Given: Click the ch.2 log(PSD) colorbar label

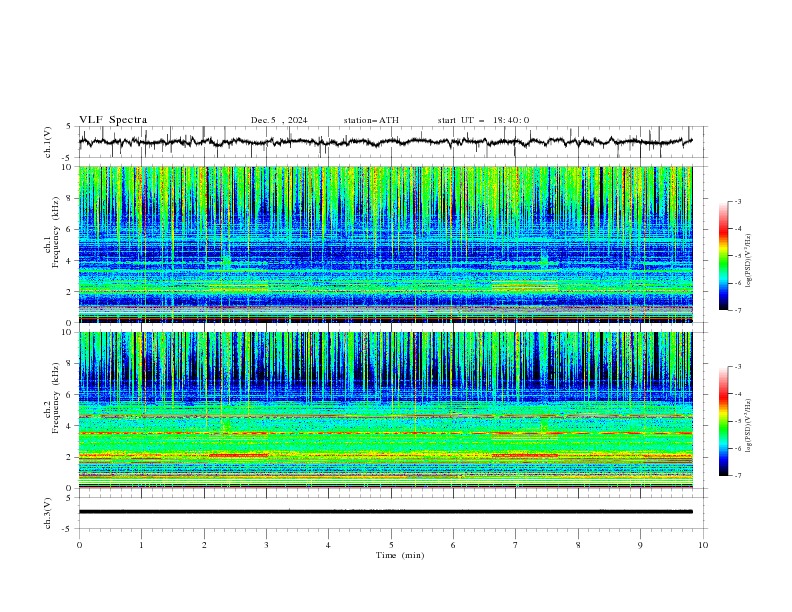Looking at the screenshot, I should click(x=749, y=426).
